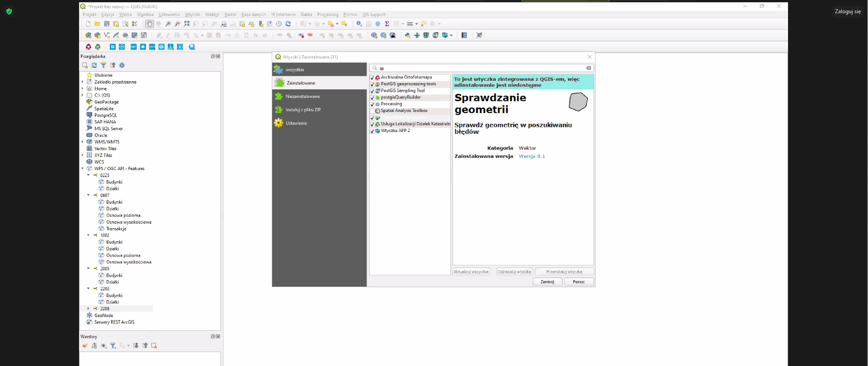Select the Pan Map hand tool
Screen dimensions: 868x366
(150, 24)
